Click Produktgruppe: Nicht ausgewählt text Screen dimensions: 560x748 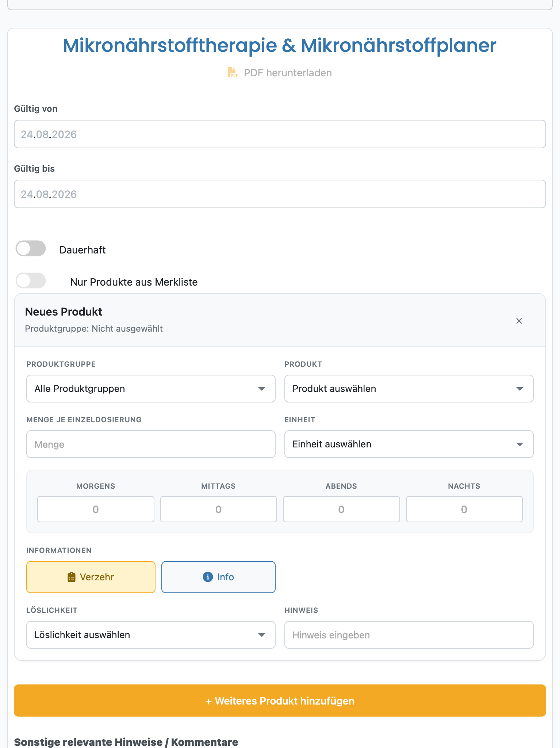point(94,329)
